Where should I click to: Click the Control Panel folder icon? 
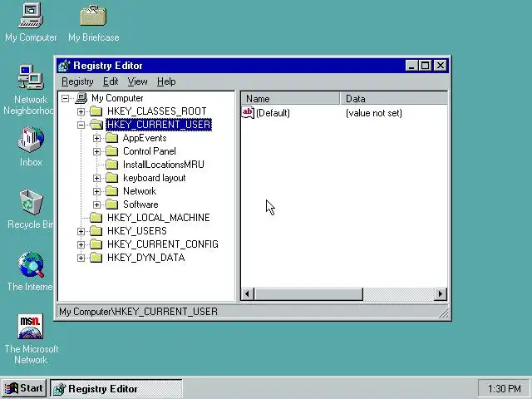point(112,151)
